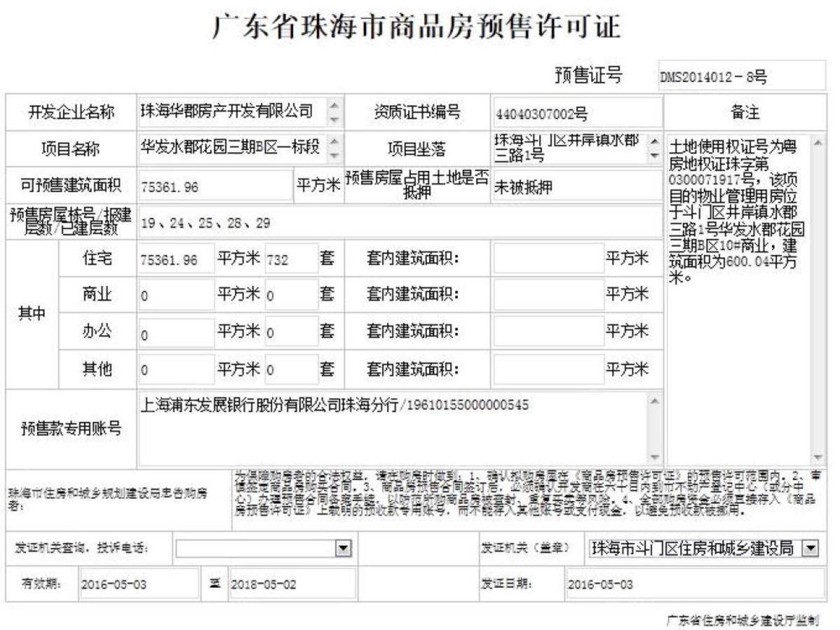The width and height of the screenshot is (840, 630).
Task: Click the down arrow of the 预售款专用账号 text area
Action: (x=655, y=457)
